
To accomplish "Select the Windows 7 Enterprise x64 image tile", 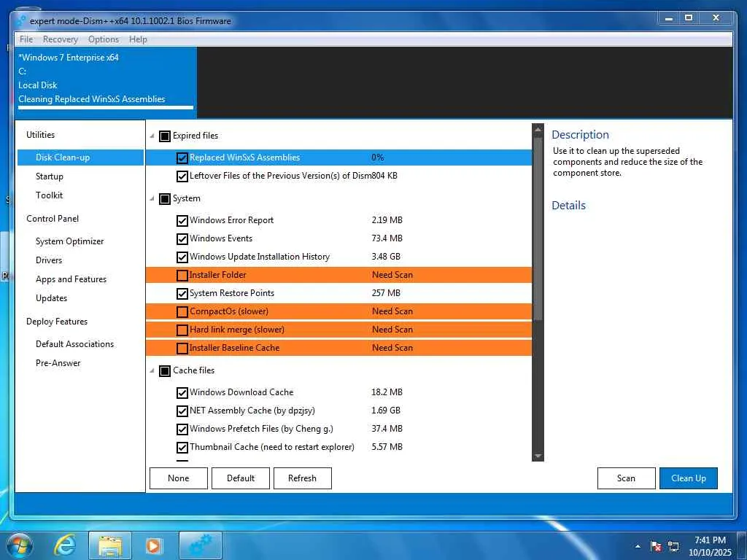I will tap(106, 82).
